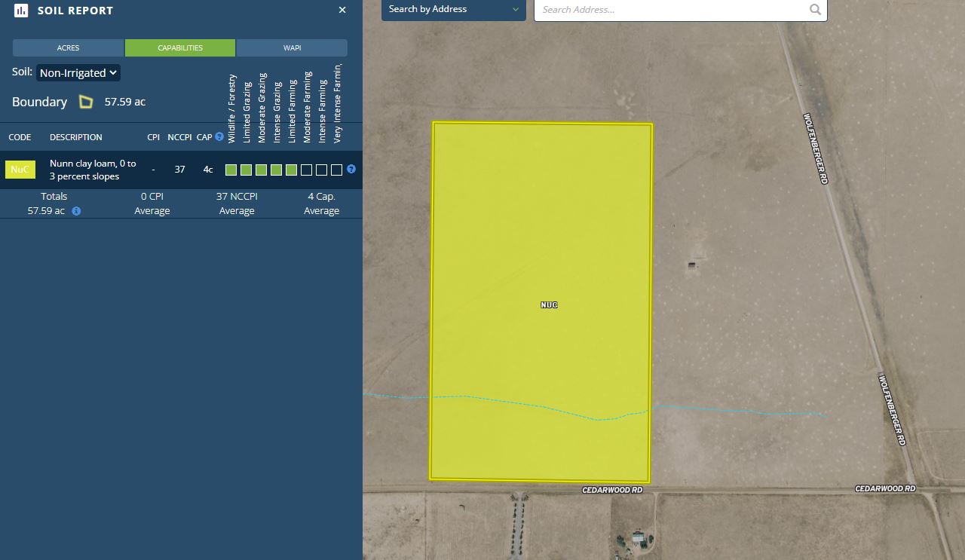This screenshot has height=560, width=965.
Task: Click the Soil Report chart icon
Action: 21,11
